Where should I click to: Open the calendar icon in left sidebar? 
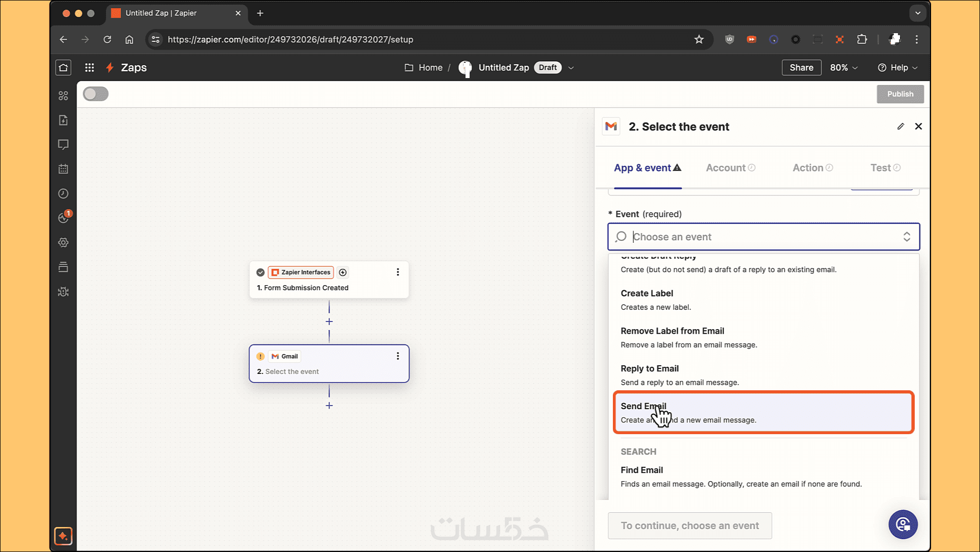click(x=63, y=169)
